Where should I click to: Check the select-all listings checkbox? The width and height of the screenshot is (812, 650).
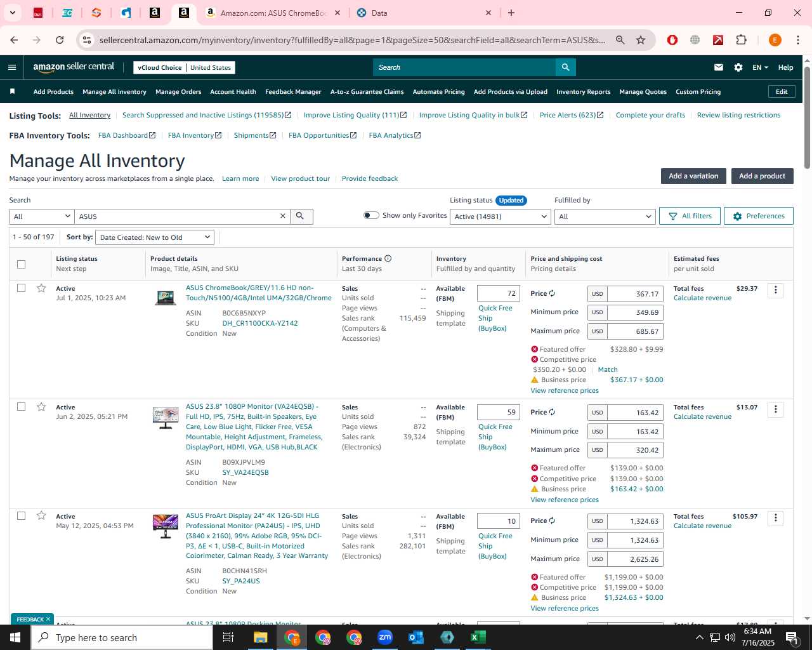(x=21, y=264)
